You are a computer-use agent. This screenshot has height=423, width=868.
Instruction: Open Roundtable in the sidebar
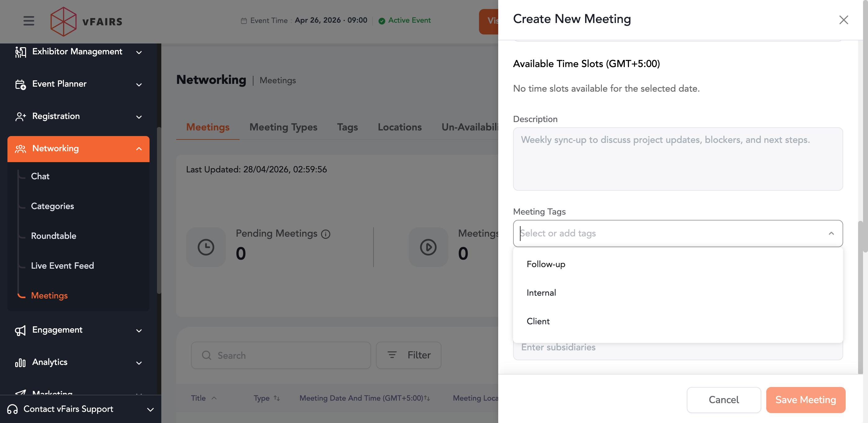[x=54, y=236]
